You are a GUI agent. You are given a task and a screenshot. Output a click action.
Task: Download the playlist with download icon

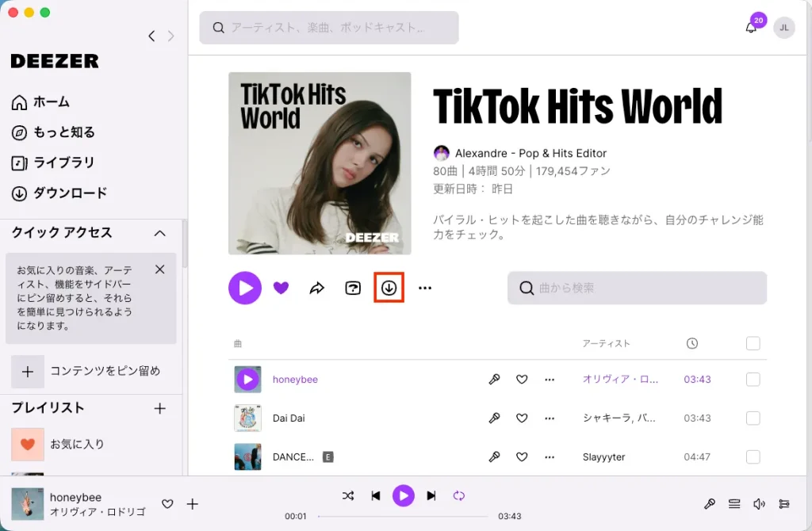(389, 288)
